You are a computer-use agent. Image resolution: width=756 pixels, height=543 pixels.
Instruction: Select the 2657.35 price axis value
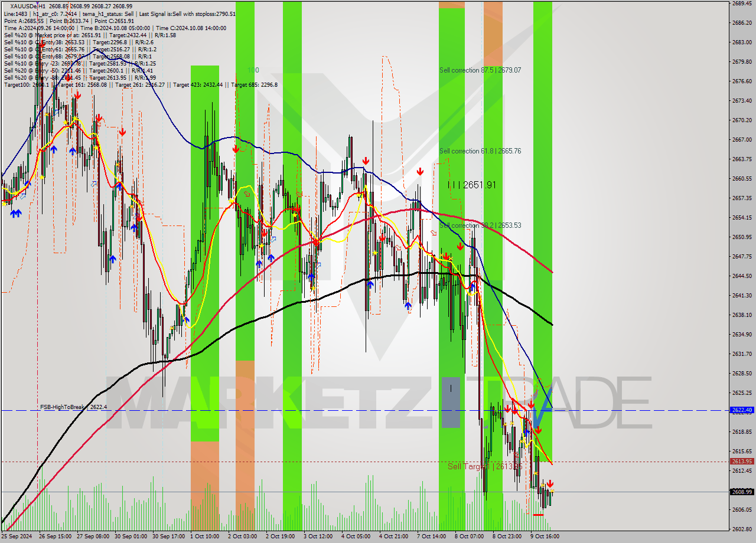tap(742, 198)
